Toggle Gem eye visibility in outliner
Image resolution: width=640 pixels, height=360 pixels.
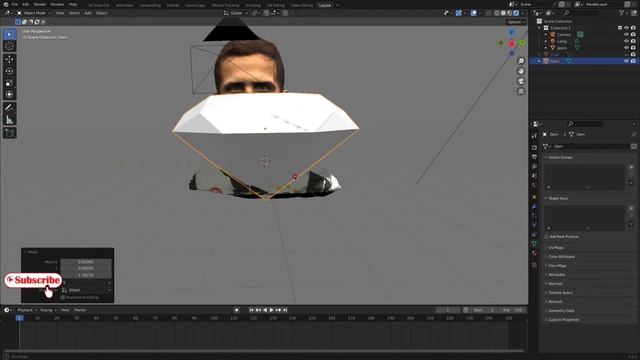(x=626, y=61)
